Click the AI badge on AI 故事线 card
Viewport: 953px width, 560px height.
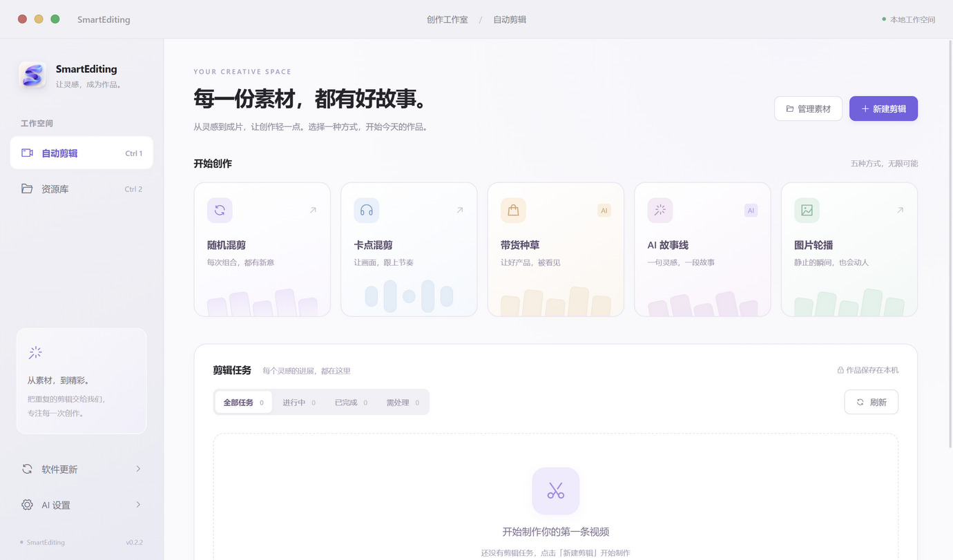(751, 211)
